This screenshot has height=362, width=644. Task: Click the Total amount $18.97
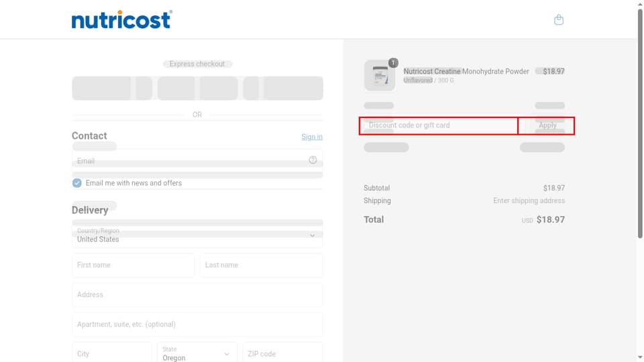coord(550,220)
